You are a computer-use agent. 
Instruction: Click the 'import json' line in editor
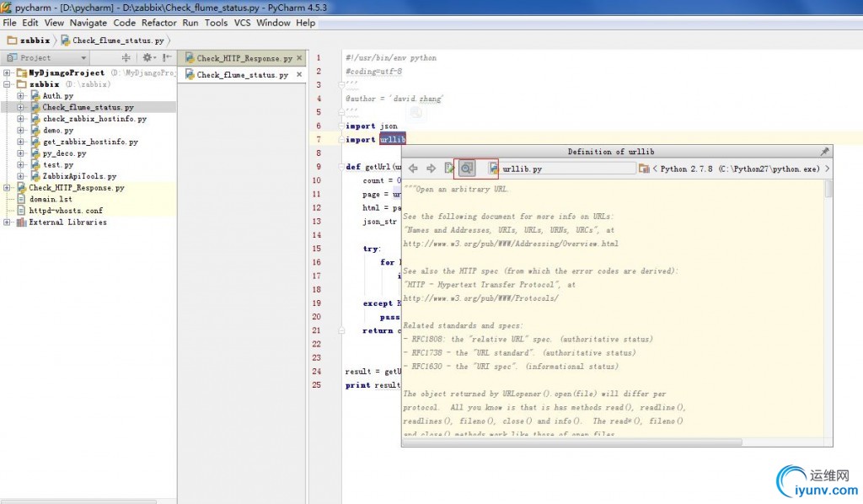(372, 126)
